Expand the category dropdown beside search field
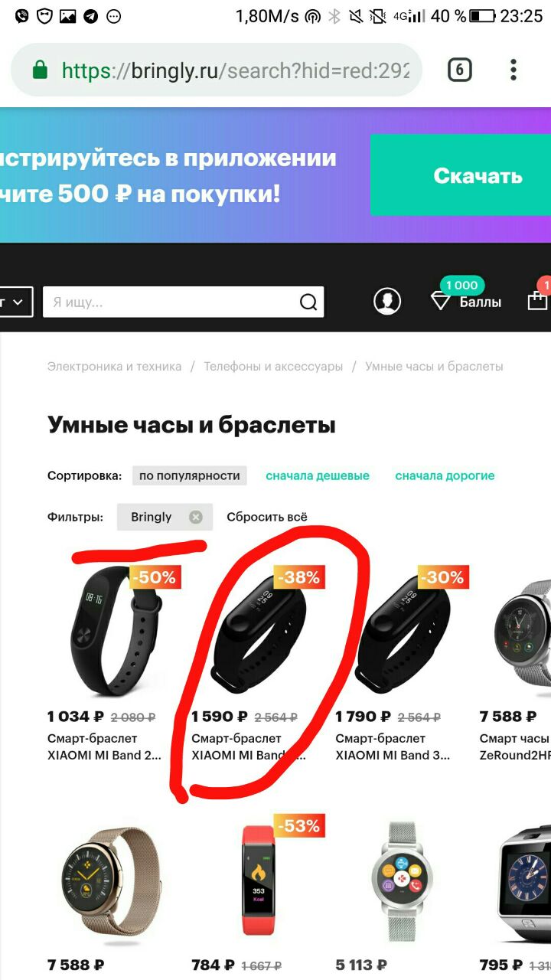The image size is (551, 980). coord(16,302)
